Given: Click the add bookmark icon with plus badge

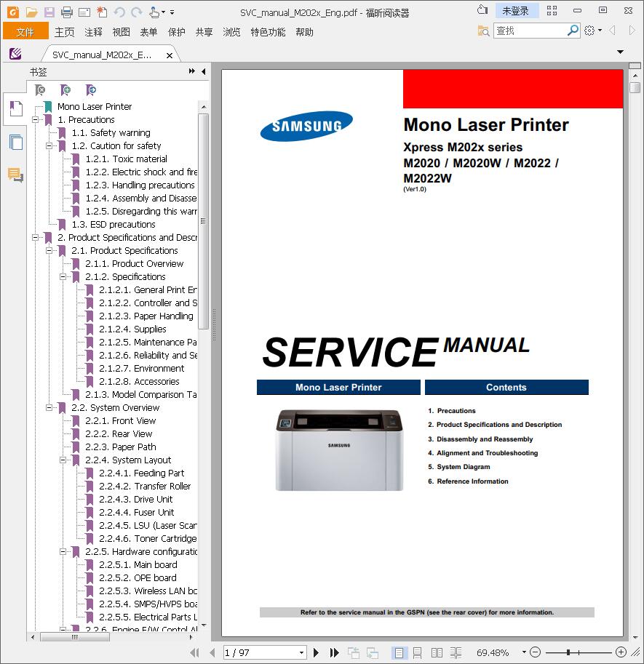Looking at the screenshot, I should [x=65, y=89].
